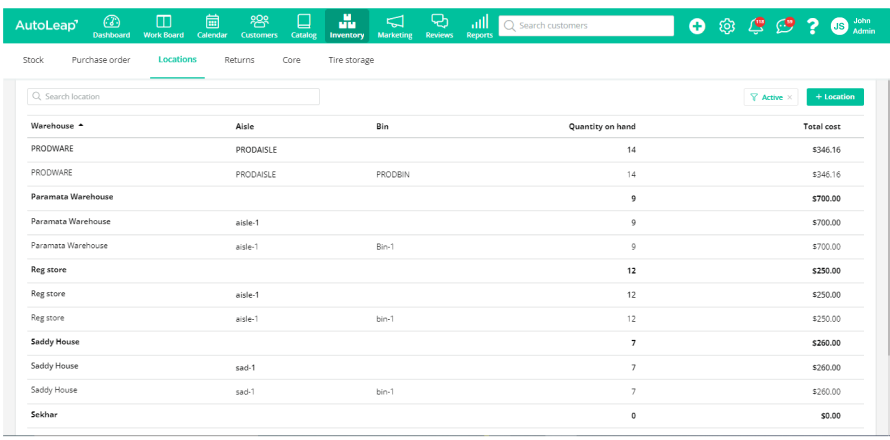This screenshot has height=440, width=890.
Task: Open the Active filter dropdown
Action: (x=767, y=97)
